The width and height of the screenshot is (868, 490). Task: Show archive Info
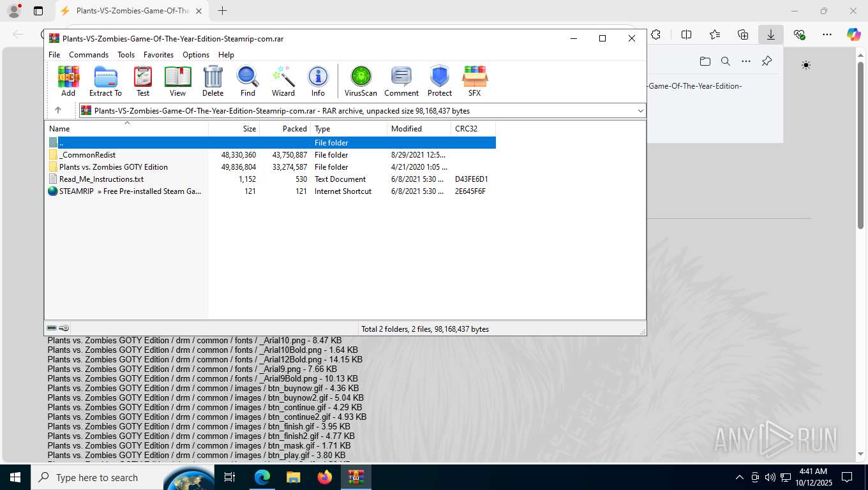318,81
